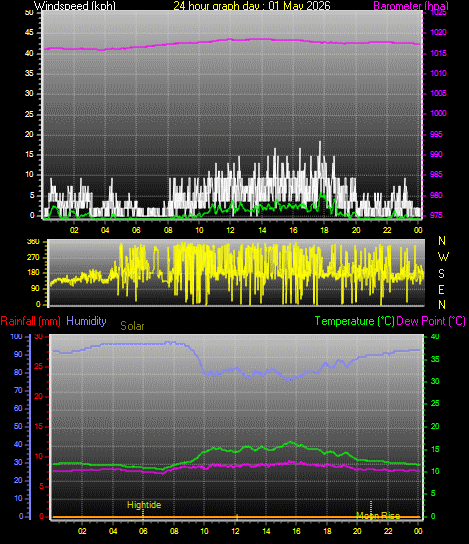Click the 90 wind direction axis value
Image resolution: width=469 pixels, height=544 pixels.
coord(35,289)
